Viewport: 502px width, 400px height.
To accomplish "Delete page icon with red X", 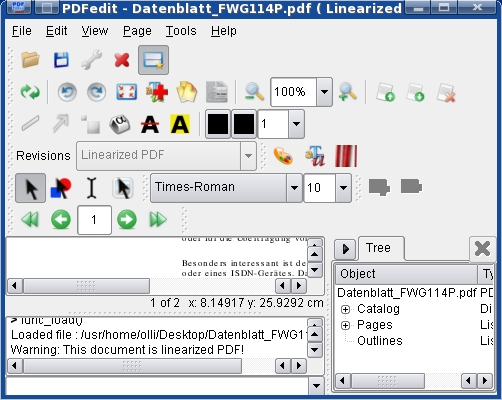I will click(x=446, y=92).
